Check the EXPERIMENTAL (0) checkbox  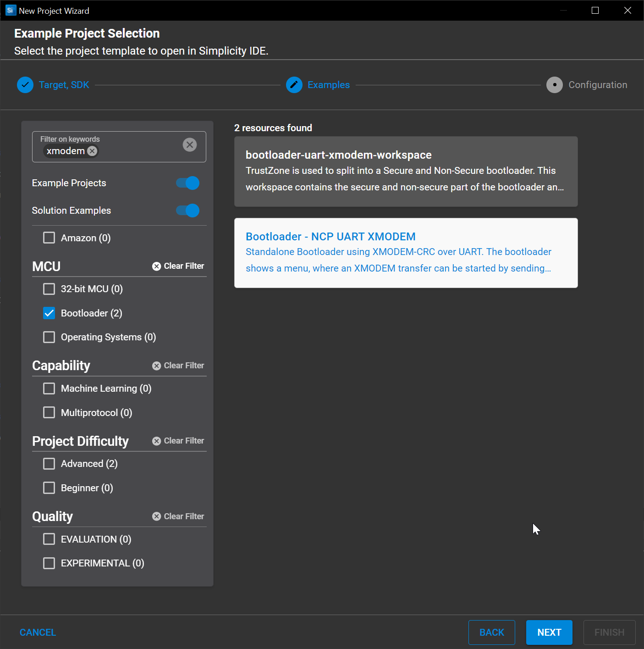click(x=49, y=563)
